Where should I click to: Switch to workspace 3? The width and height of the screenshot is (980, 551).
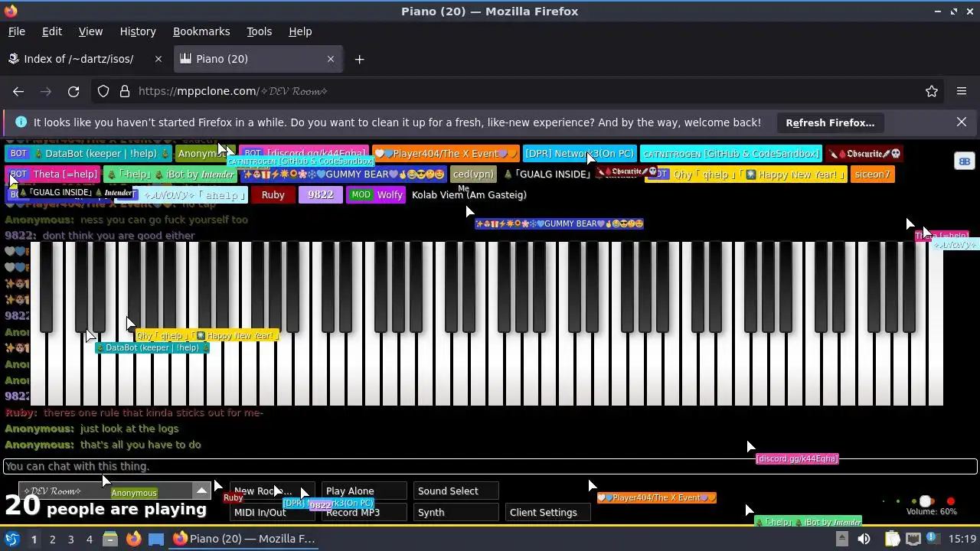(70, 539)
